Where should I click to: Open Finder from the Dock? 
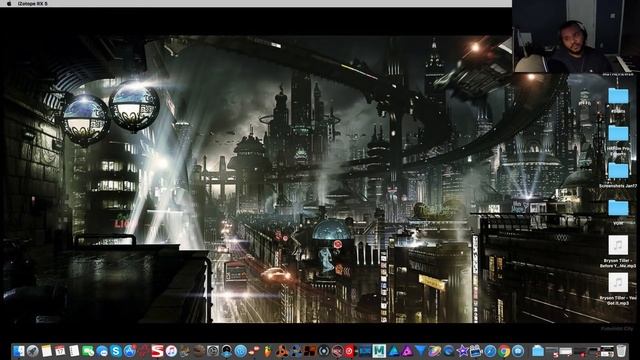coord(18,351)
